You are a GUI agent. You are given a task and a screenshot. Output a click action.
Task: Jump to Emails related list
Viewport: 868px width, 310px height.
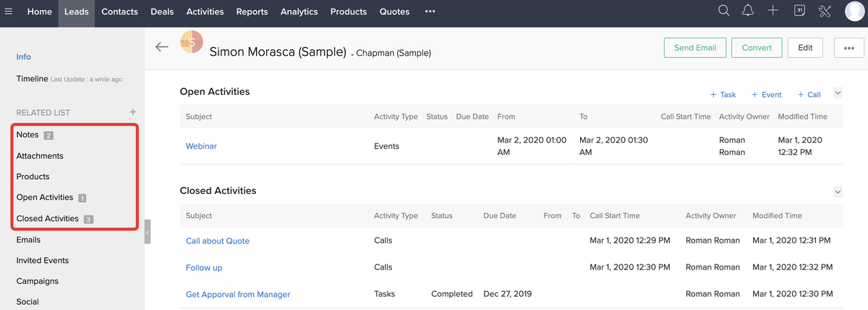[28, 240]
